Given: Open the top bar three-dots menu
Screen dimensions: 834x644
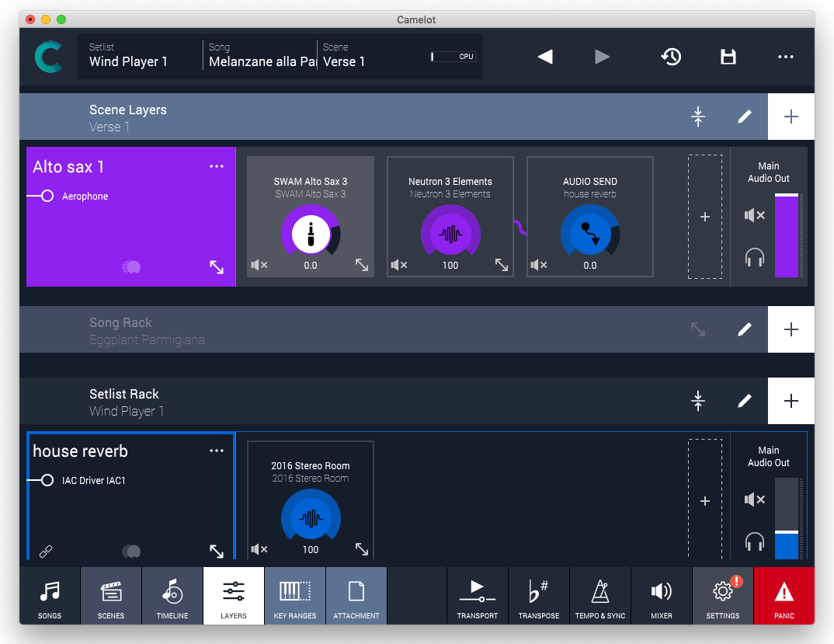Looking at the screenshot, I should click(x=786, y=57).
